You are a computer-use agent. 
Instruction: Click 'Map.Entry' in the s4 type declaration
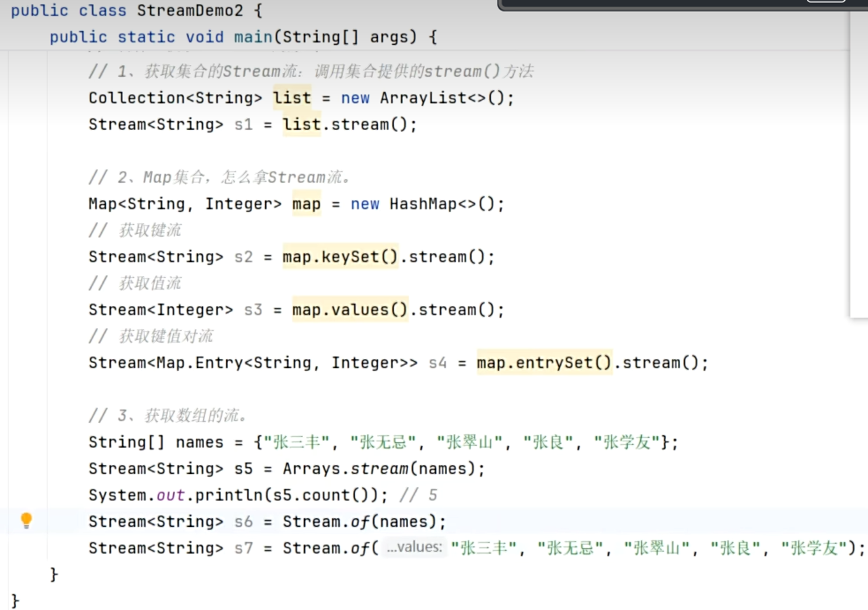point(200,363)
